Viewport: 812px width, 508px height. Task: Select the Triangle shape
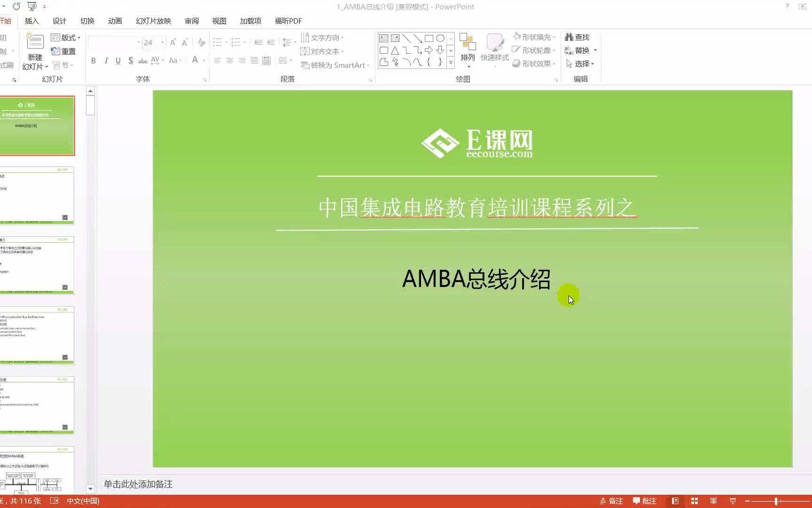(x=395, y=50)
